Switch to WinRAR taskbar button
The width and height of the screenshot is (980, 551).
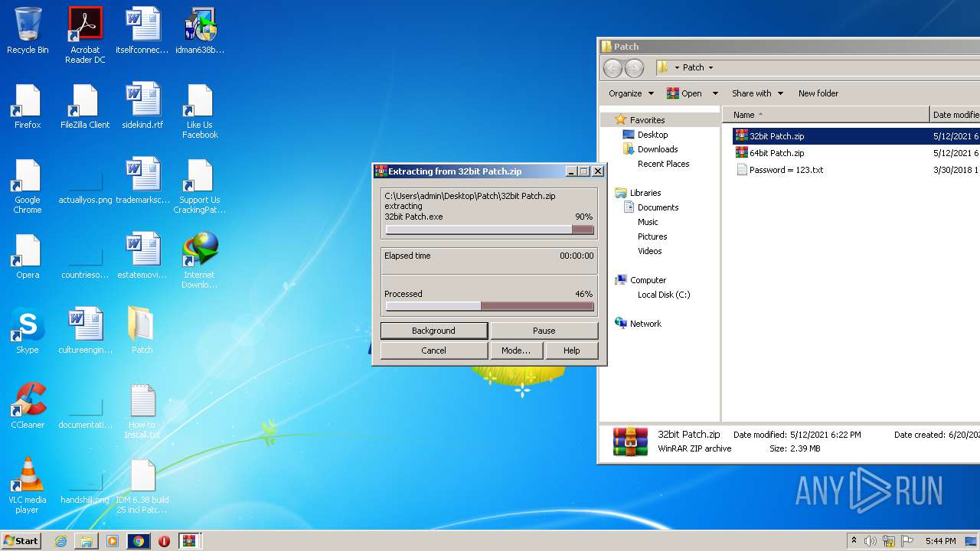click(x=190, y=541)
